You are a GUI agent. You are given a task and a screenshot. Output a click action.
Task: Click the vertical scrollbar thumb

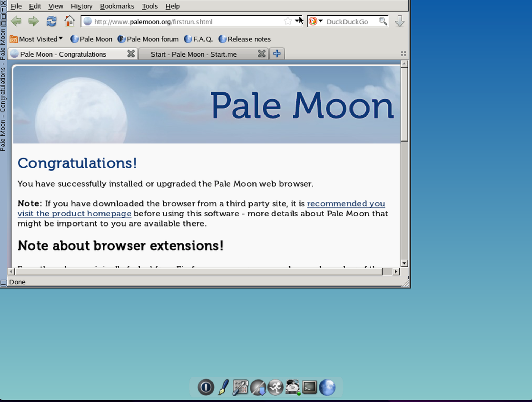(x=404, y=104)
